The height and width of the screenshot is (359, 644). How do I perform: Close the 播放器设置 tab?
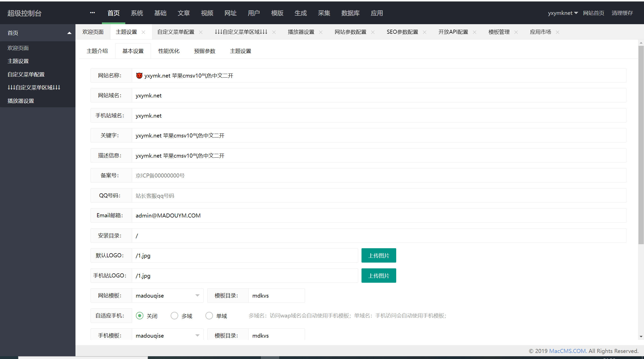[x=321, y=32]
